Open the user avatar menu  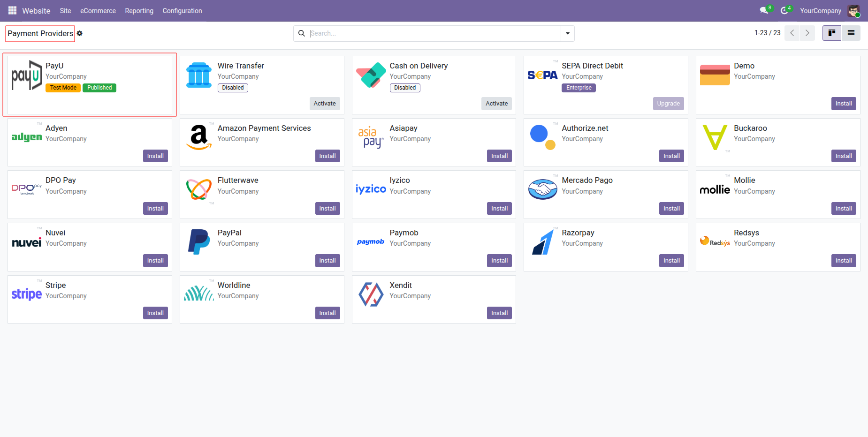[x=853, y=11]
